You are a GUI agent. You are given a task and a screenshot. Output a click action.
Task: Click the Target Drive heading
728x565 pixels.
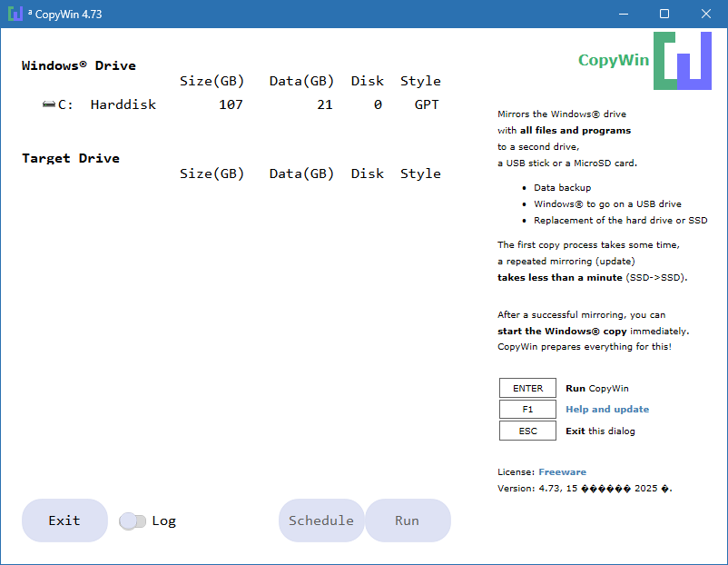click(x=70, y=157)
